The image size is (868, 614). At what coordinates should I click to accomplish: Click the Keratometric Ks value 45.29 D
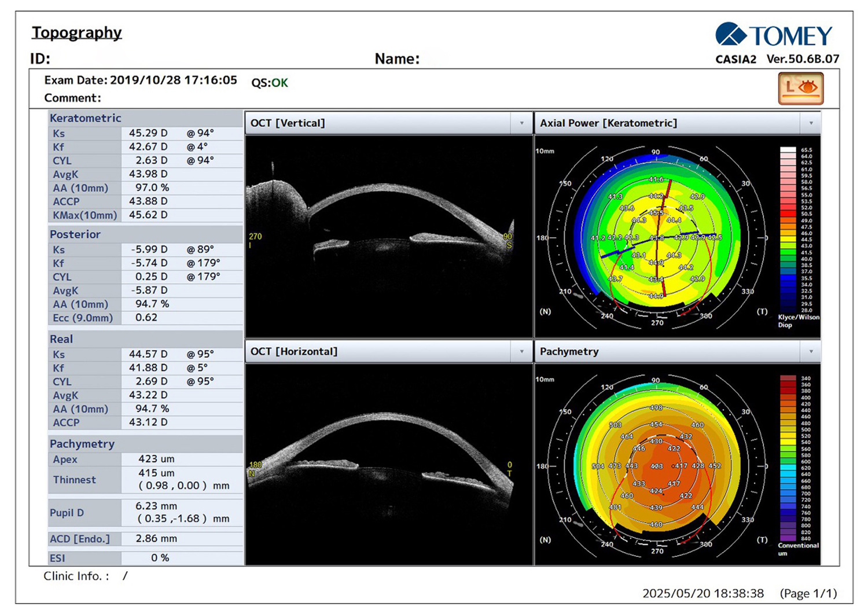point(148,133)
